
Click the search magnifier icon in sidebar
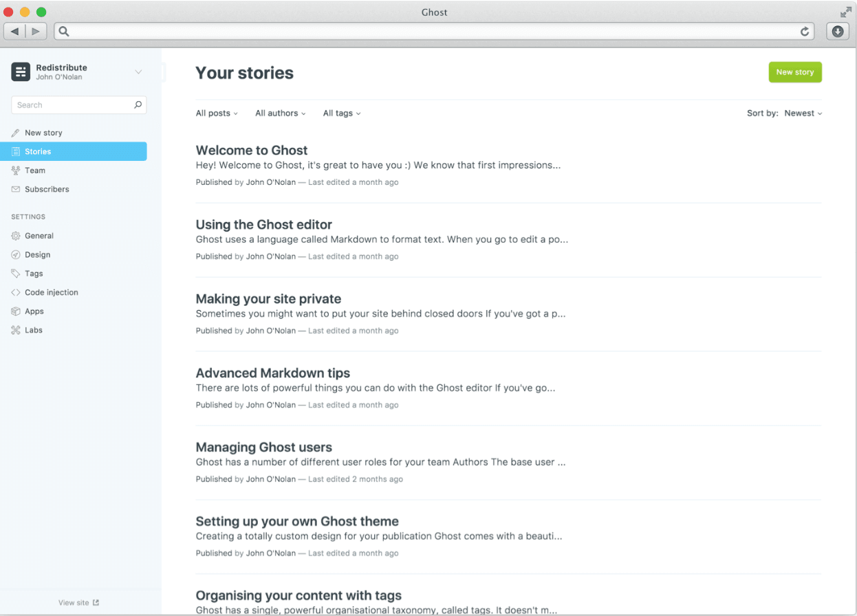pyautogui.click(x=138, y=105)
